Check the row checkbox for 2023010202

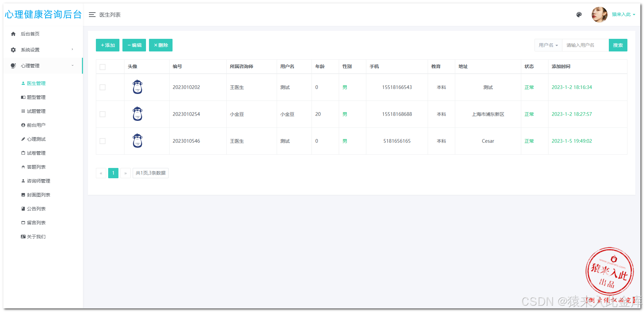(x=103, y=87)
